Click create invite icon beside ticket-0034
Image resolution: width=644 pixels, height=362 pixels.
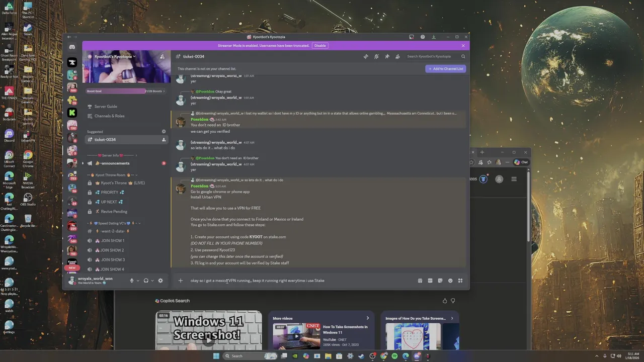click(164, 140)
